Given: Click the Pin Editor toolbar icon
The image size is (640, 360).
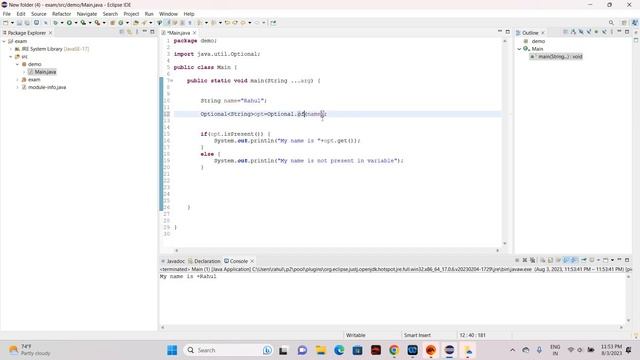Looking at the screenshot, I should point(273,23).
